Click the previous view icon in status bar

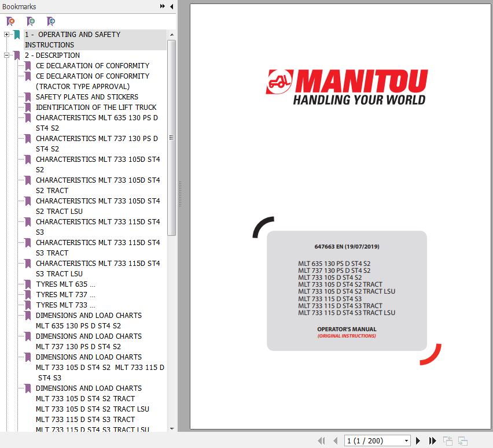pyautogui.click(x=447, y=440)
